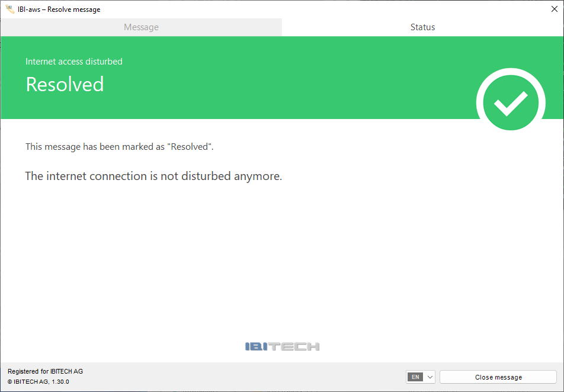Switch to the Message tab
Screen dimensions: 564x392
click(x=141, y=27)
